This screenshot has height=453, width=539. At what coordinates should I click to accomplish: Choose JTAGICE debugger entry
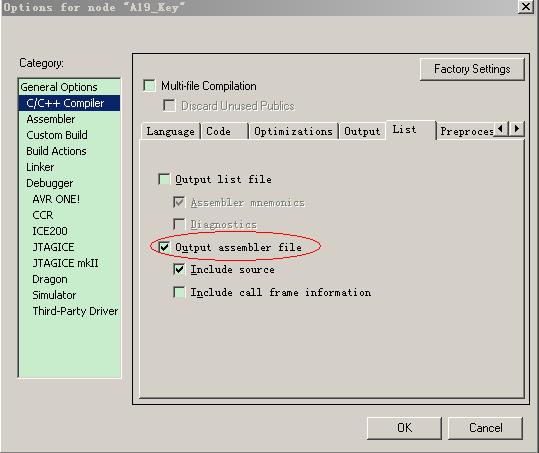click(69, 247)
